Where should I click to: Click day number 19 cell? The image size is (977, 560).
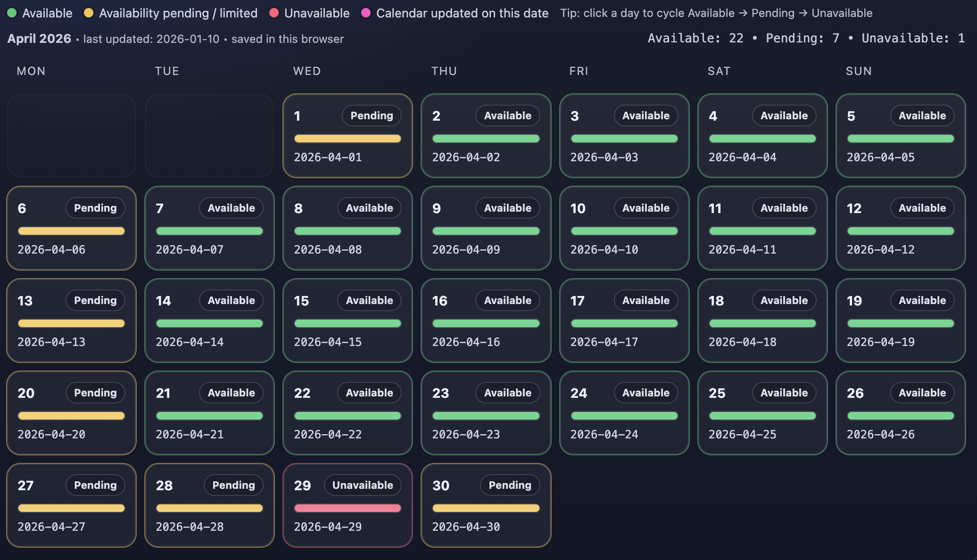[854, 301]
